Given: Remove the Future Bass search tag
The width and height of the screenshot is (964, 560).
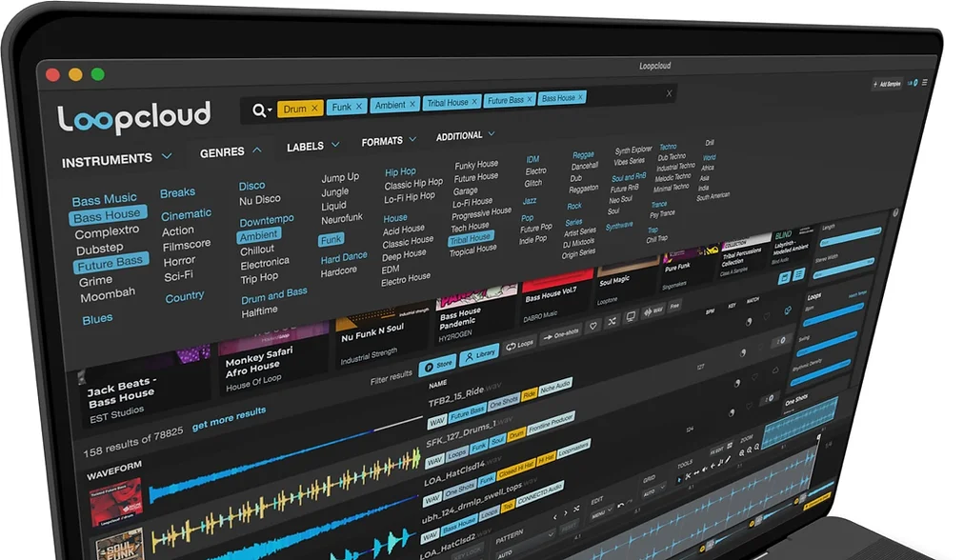Looking at the screenshot, I should click(530, 99).
